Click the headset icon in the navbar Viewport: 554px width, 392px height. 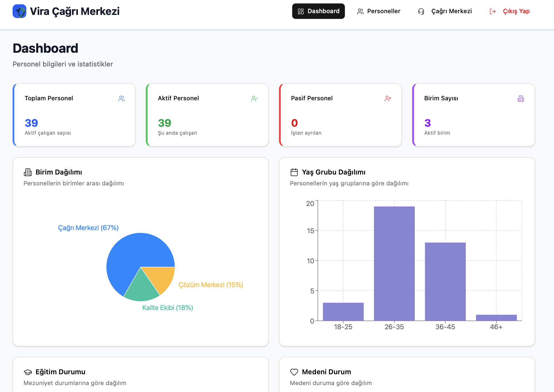point(421,11)
